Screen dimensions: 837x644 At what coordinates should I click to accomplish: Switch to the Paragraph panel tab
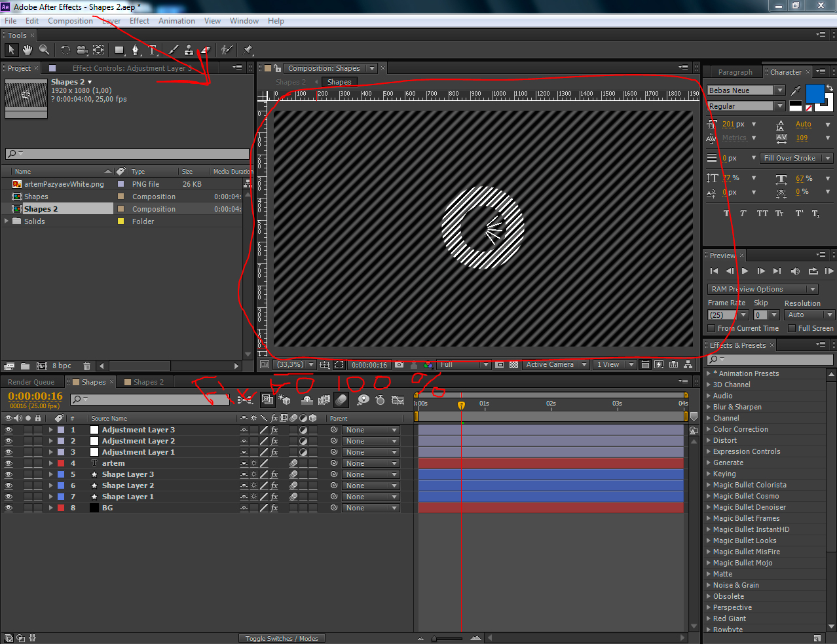[x=735, y=72]
